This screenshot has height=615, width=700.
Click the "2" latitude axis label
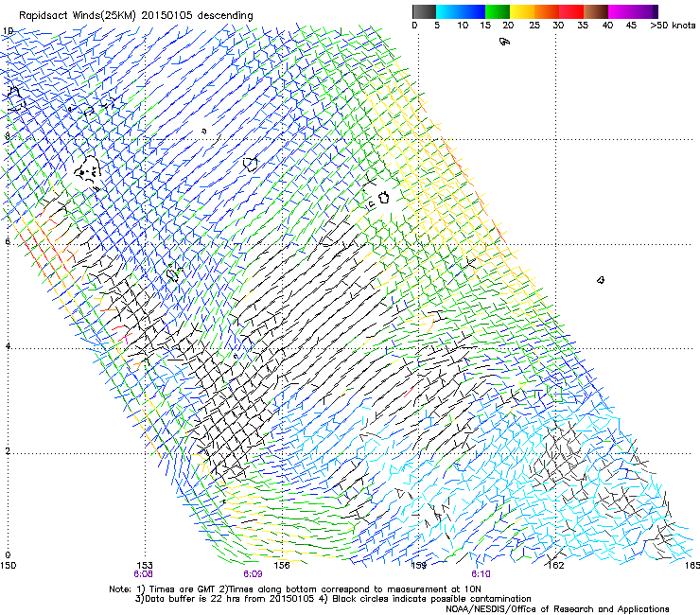8,450
